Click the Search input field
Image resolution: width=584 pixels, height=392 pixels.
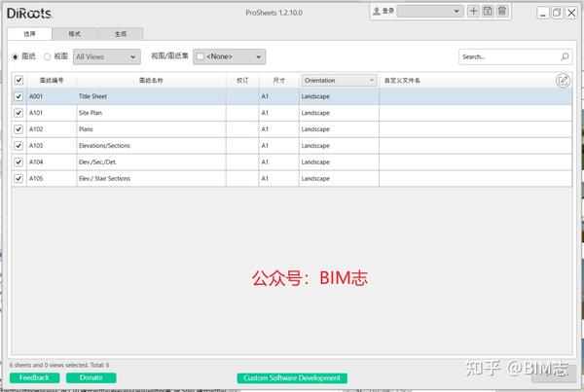(x=516, y=56)
